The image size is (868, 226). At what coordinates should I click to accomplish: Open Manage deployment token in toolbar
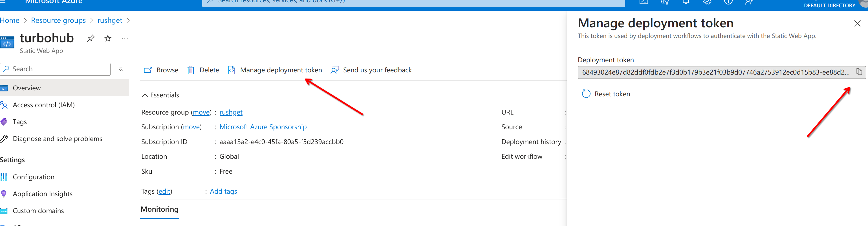click(x=275, y=70)
